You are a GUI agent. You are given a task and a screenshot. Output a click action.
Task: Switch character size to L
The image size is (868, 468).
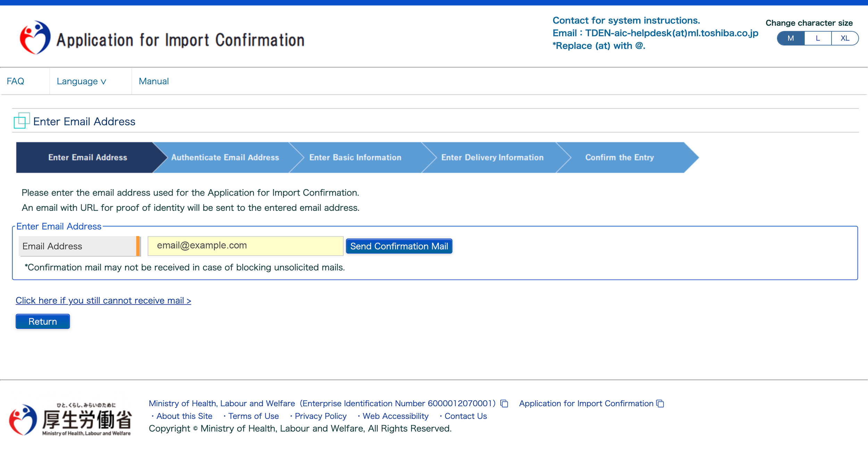[818, 38]
